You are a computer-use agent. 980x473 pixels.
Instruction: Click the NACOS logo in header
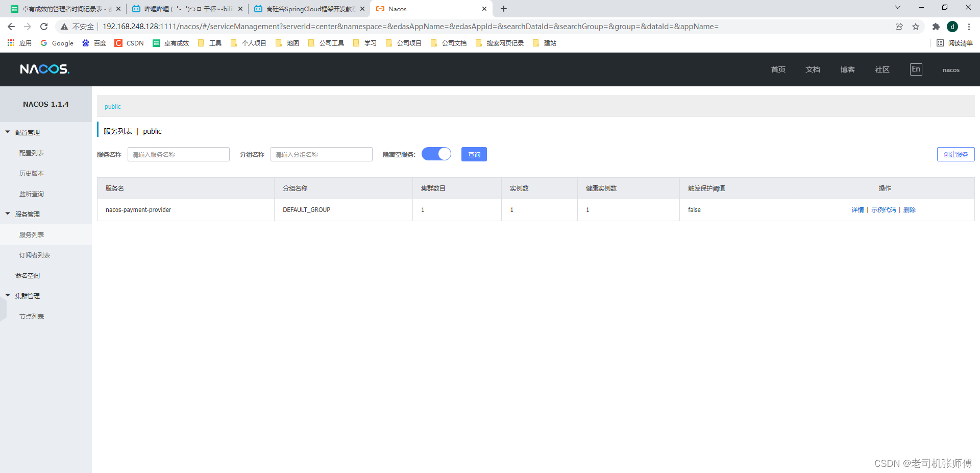[45, 69]
